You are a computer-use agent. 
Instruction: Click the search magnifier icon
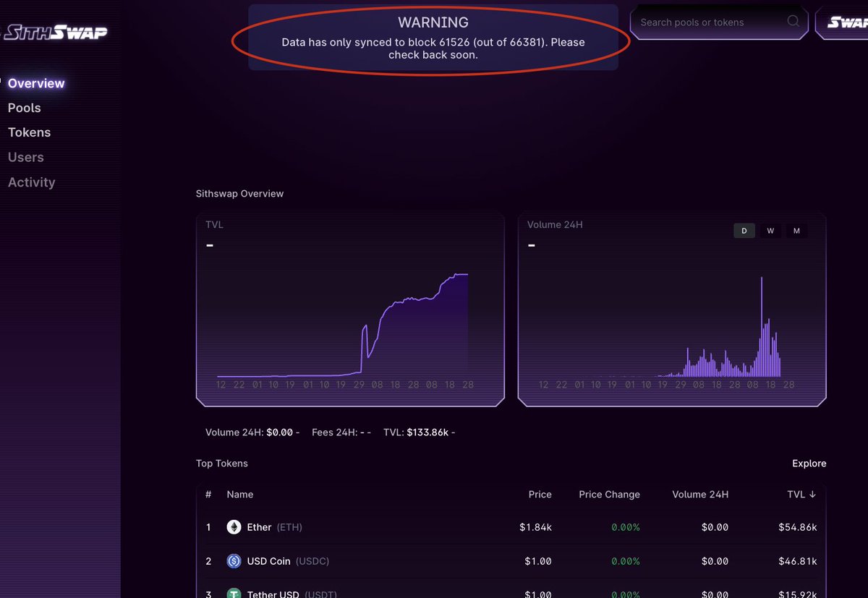pos(793,22)
